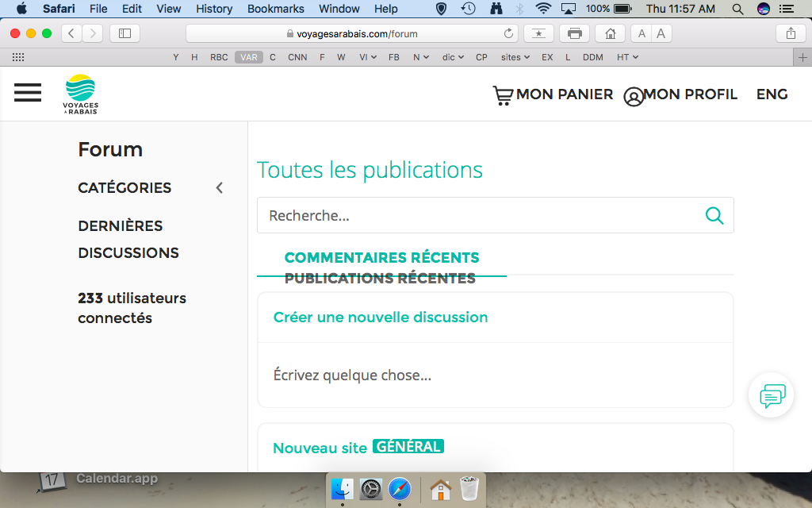
Task: Click the "233 utilisateurs connectés" text
Action: click(132, 308)
